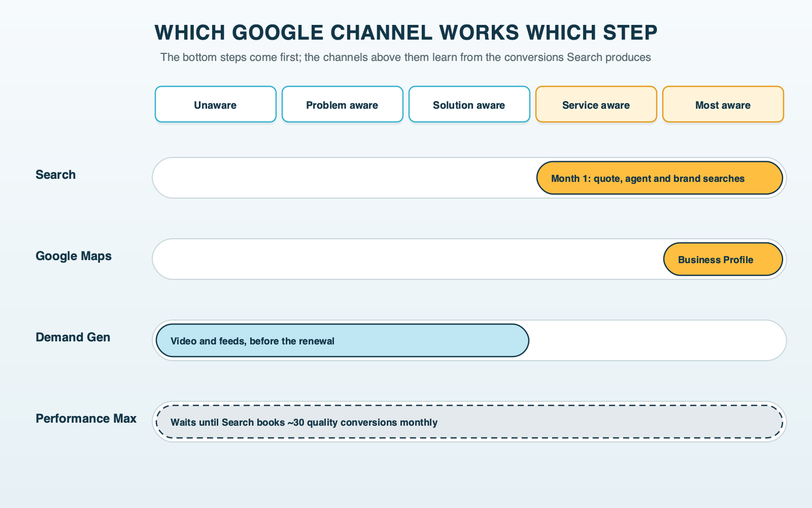This screenshot has height=508, width=812.
Task: Select the Video and feeds, before the renewal bar
Action: 342,340
